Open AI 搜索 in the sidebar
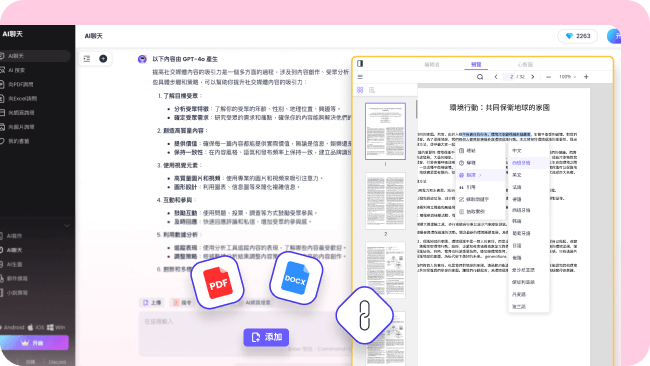650x366 pixels. pos(17,70)
